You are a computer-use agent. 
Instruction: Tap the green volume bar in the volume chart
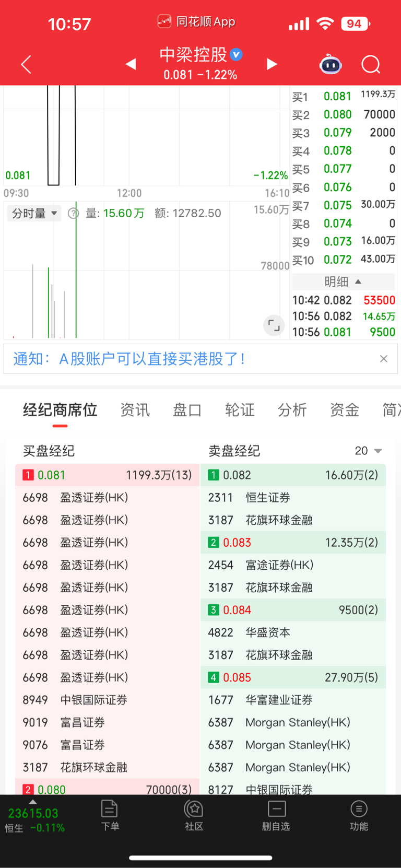pyautogui.click(x=76, y=270)
